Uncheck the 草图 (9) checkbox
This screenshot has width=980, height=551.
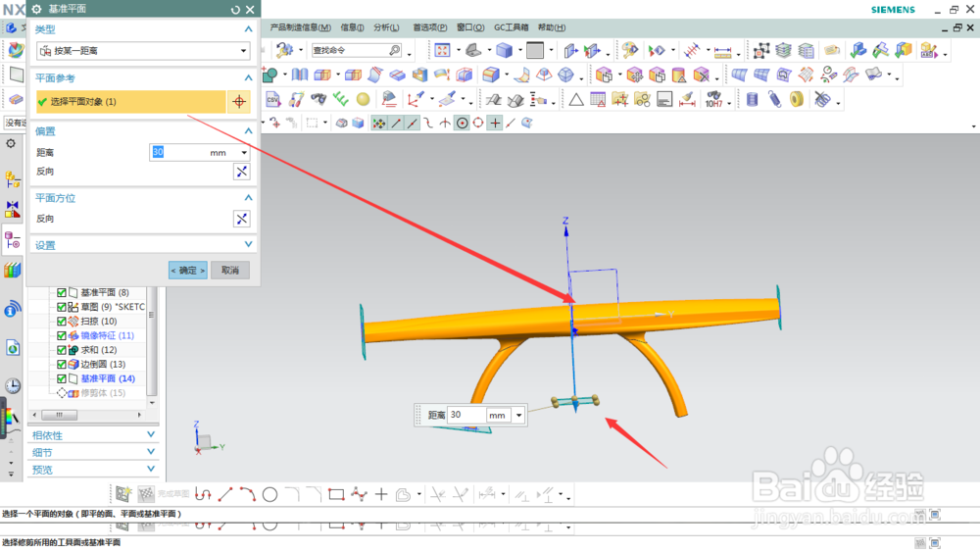61,307
